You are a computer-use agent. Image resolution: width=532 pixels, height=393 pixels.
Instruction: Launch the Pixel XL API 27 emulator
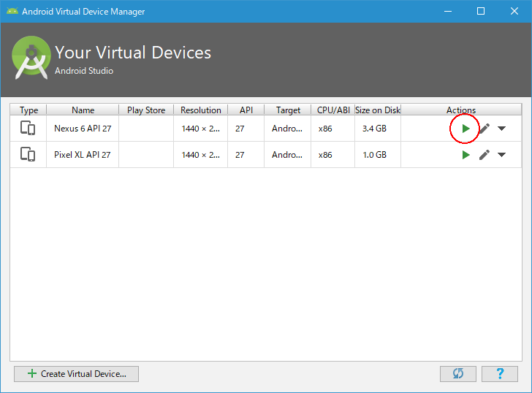[x=465, y=155]
